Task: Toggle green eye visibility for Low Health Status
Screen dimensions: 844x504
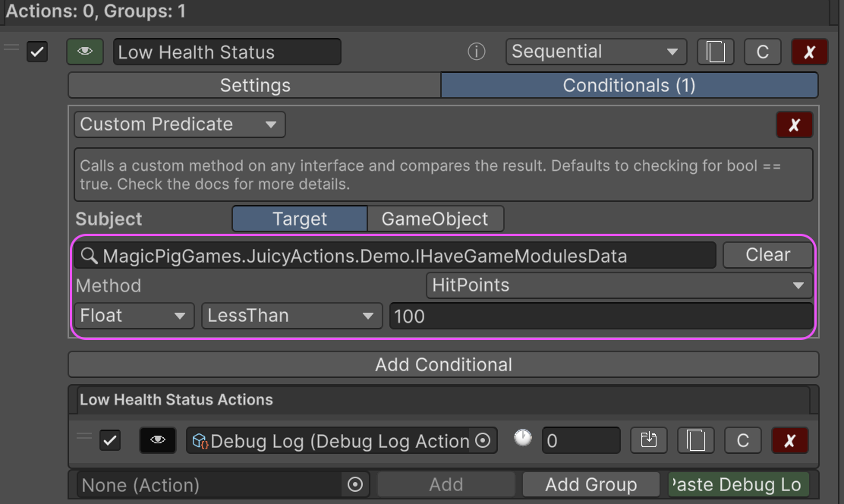Action: (85, 52)
